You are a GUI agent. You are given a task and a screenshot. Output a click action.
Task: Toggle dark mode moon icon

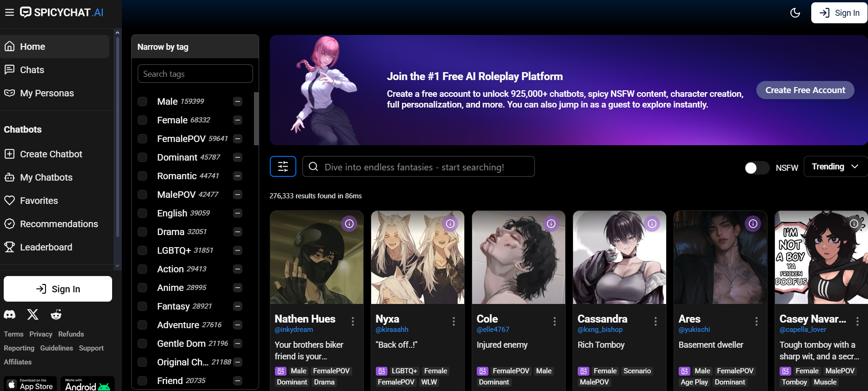tap(795, 13)
